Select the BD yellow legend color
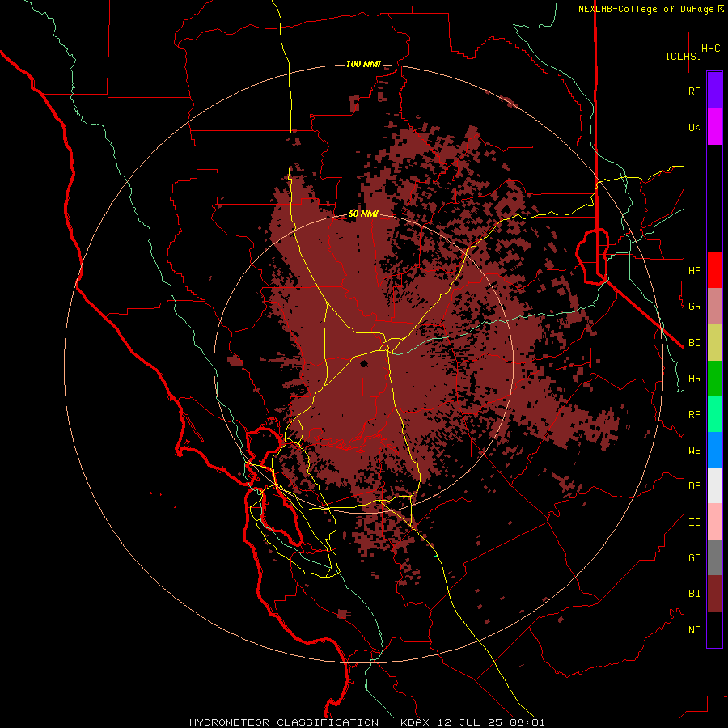 click(714, 342)
